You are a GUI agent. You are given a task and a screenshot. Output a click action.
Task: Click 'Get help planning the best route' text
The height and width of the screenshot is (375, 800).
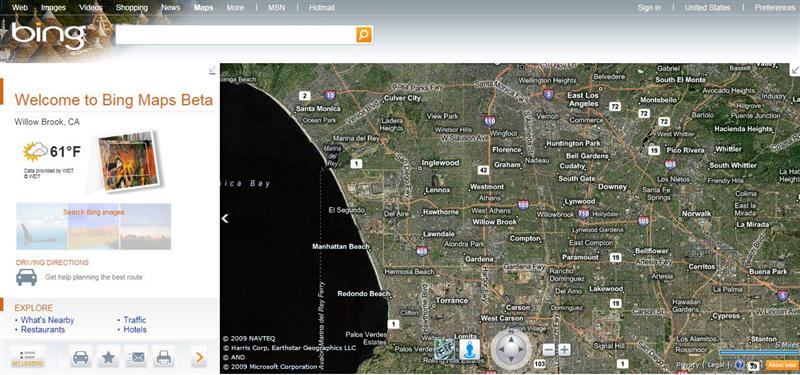click(x=94, y=277)
